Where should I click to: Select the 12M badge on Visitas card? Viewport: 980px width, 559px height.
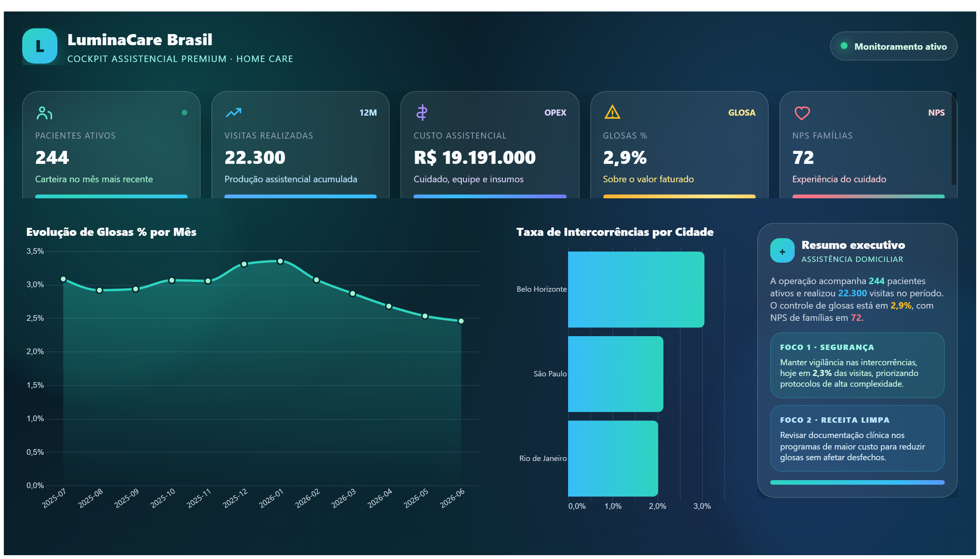(368, 113)
